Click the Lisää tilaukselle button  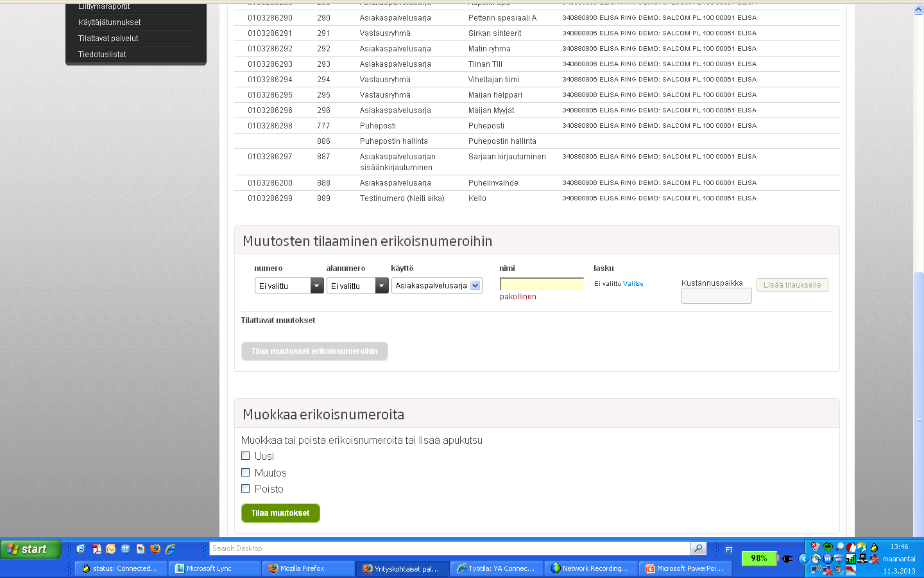792,285
